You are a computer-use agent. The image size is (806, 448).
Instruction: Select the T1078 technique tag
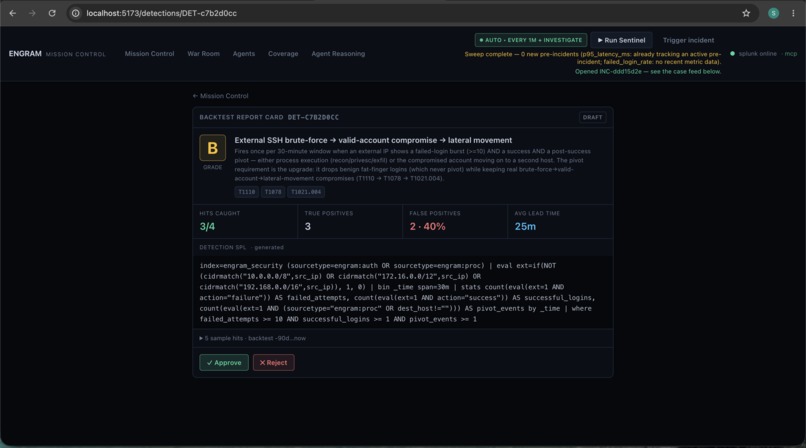[273, 192]
